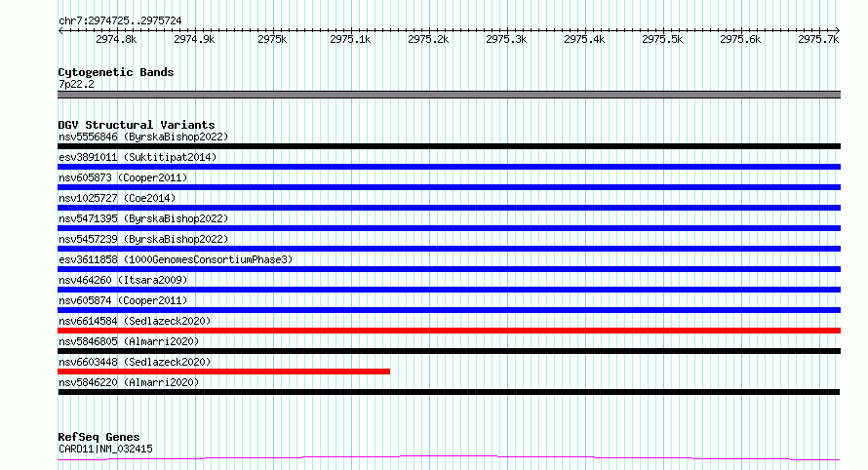Open variant esv3891011 (Suktitipat2014) label
The height and width of the screenshot is (470, 868).
(x=138, y=157)
